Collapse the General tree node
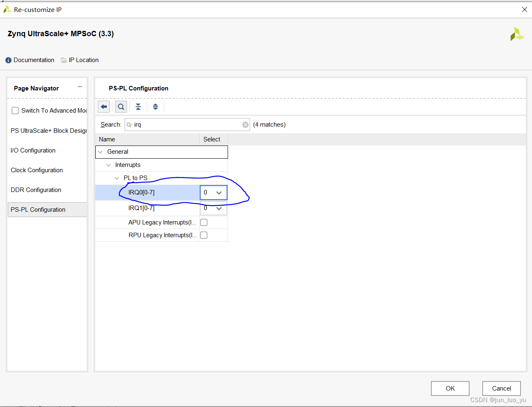Image resolution: width=532 pixels, height=407 pixels. tap(101, 152)
